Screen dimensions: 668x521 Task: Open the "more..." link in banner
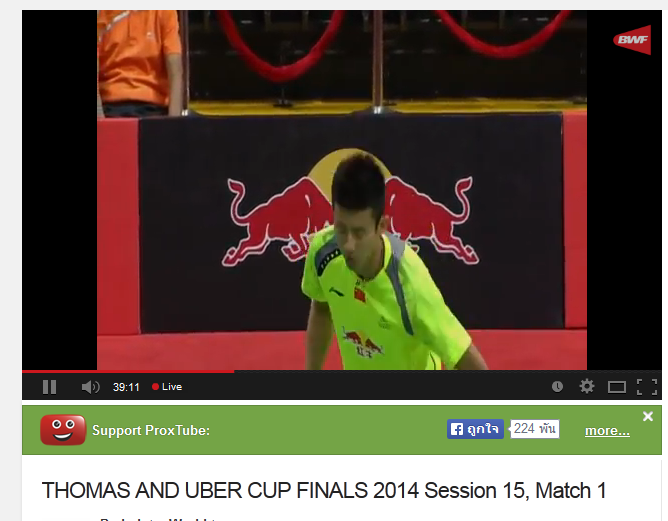coord(607,431)
